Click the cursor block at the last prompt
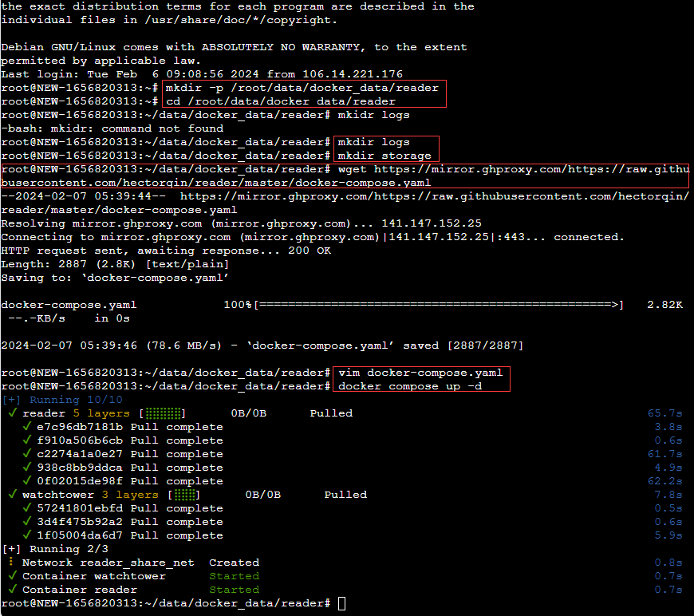The height and width of the screenshot is (616, 694). (x=342, y=603)
